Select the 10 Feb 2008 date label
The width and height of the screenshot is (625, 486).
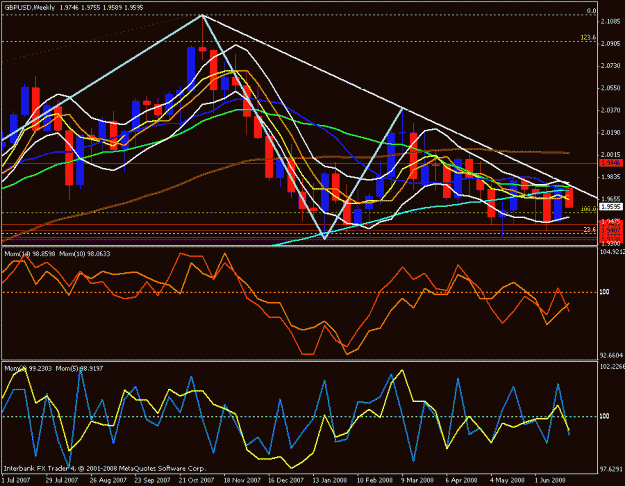click(375, 480)
